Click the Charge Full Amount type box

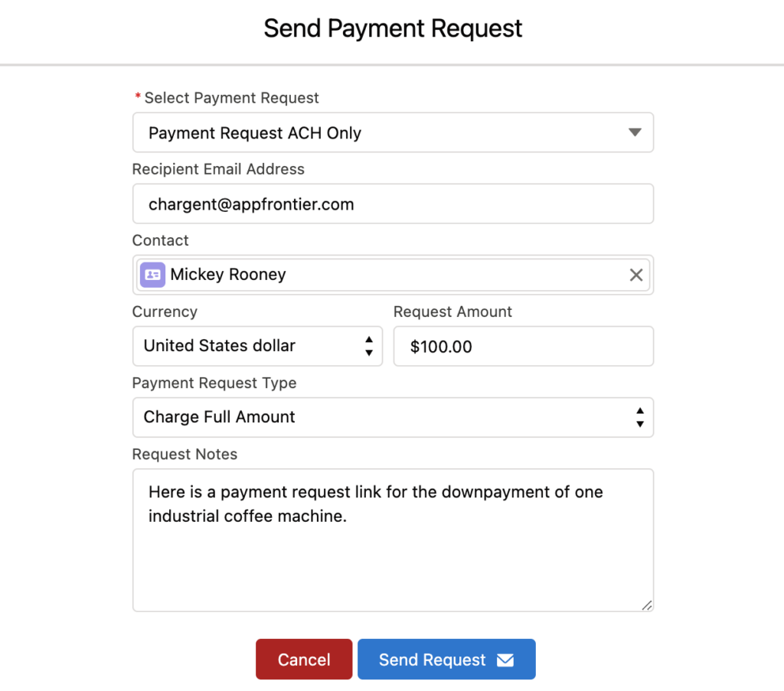pos(393,417)
